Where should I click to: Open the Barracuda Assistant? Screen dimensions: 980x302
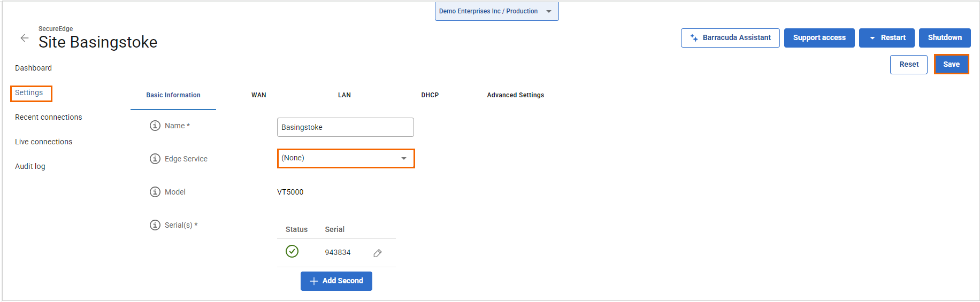[730, 38]
